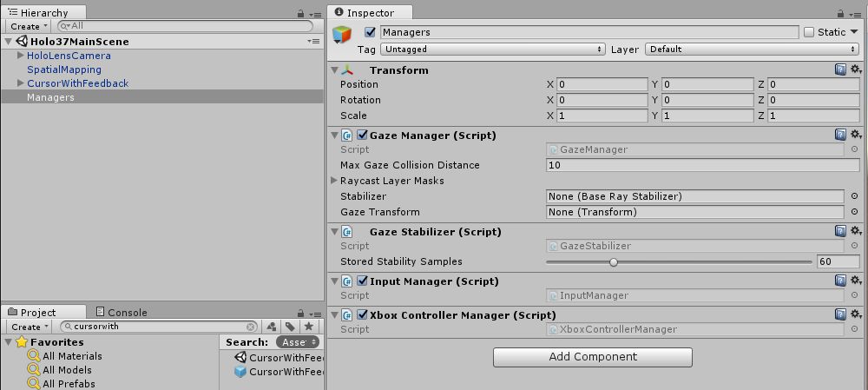The width and height of the screenshot is (868, 390).
Task: Enable the Static checkbox
Action: click(x=809, y=32)
